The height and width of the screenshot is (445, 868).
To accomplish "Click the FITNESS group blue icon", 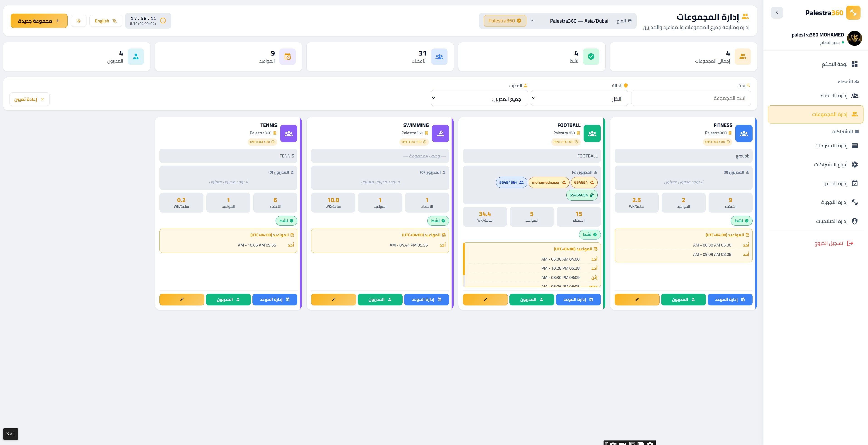I will (744, 134).
